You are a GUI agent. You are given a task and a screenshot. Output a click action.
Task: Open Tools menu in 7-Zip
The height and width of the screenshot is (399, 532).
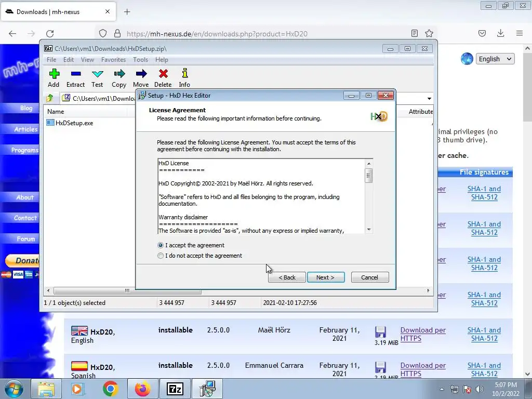140,60
